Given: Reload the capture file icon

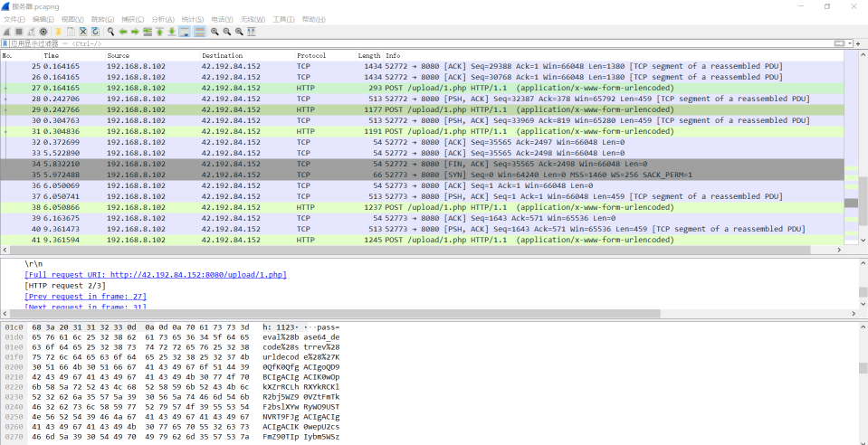Looking at the screenshot, I should coord(95,32).
